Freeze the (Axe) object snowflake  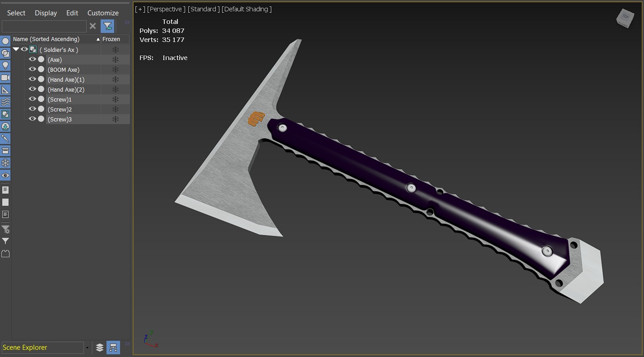(x=115, y=60)
